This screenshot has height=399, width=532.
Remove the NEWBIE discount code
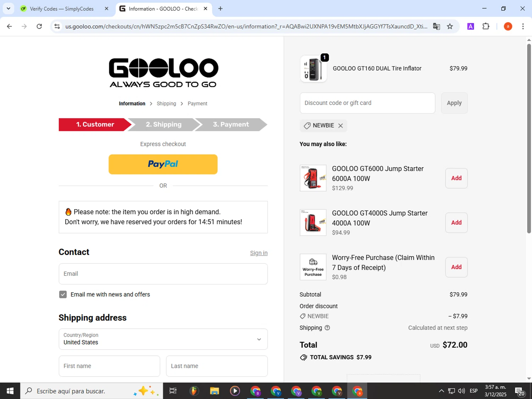340,126
